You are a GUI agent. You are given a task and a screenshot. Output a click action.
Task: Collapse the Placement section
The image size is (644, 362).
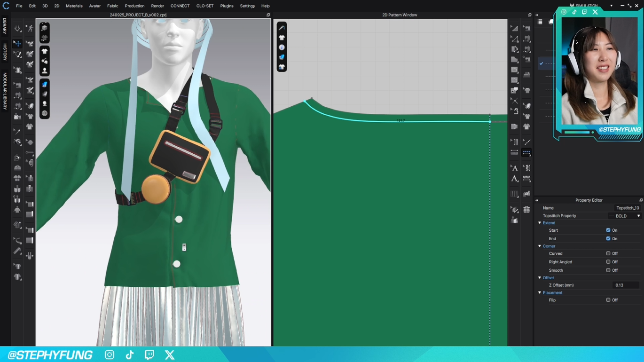pos(540,292)
